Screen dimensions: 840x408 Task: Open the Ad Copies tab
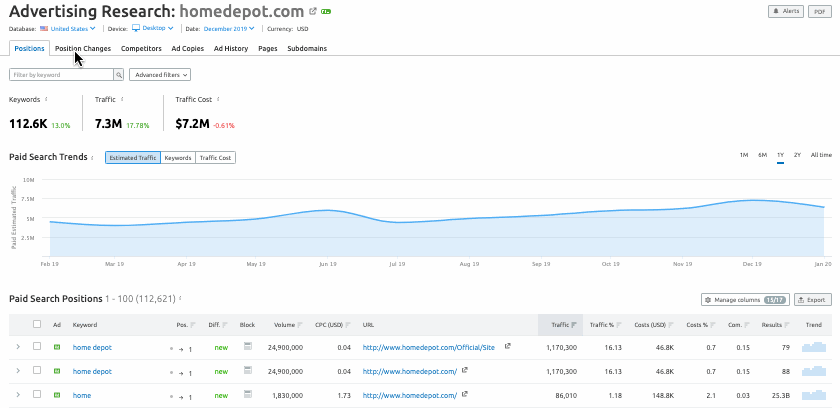pos(187,48)
